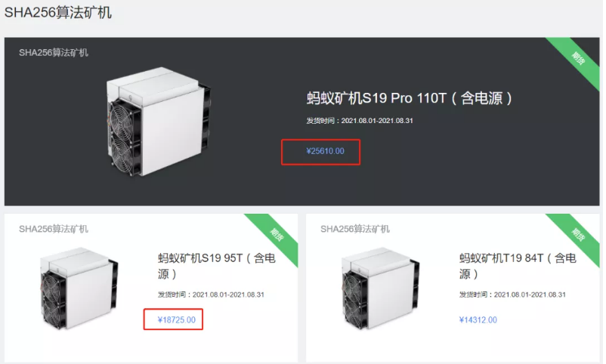Open the 蚂蚁矿机S19 95T product title
606x364 pixels.
coord(216,266)
